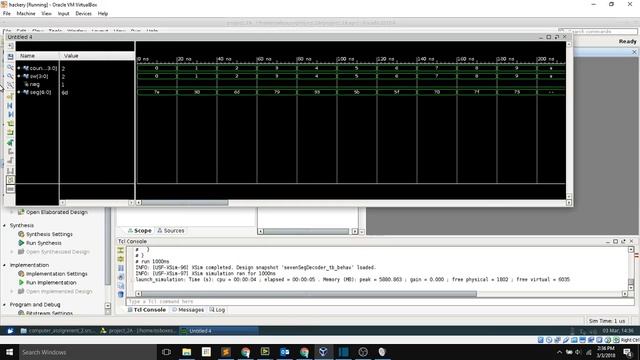Open the VirtualBox View menu

[x=47, y=13]
